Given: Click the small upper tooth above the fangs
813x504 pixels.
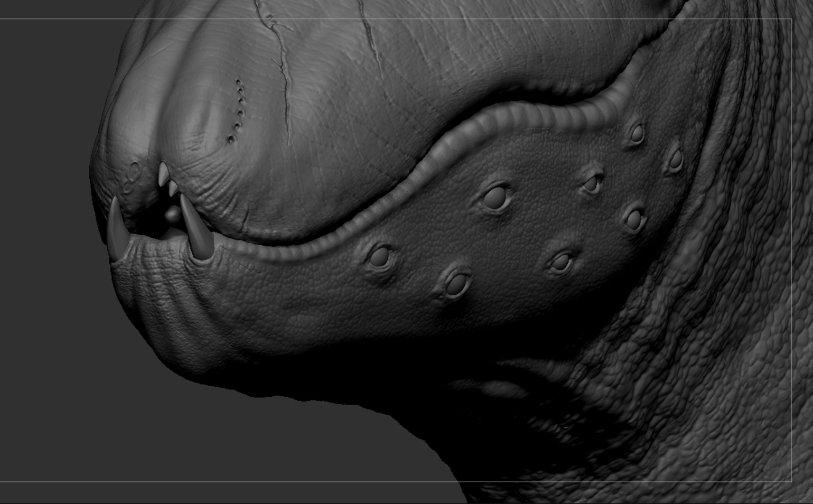Looking at the screenshot, I should click(x=164, y=174).
